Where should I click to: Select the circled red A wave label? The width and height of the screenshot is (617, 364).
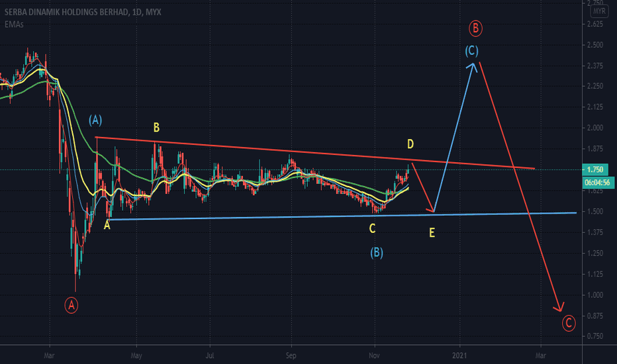point(71,305)
